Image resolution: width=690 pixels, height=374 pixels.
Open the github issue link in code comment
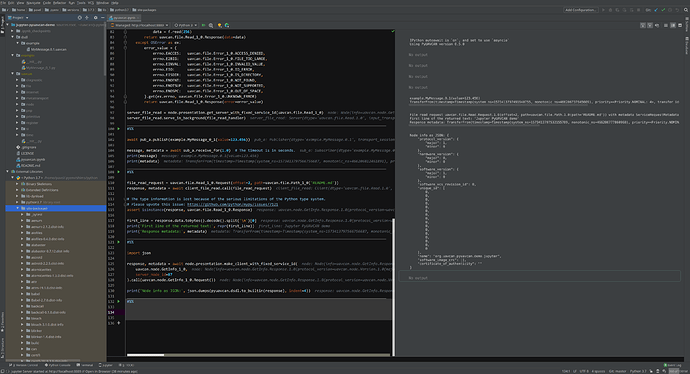tap(232, 205)
